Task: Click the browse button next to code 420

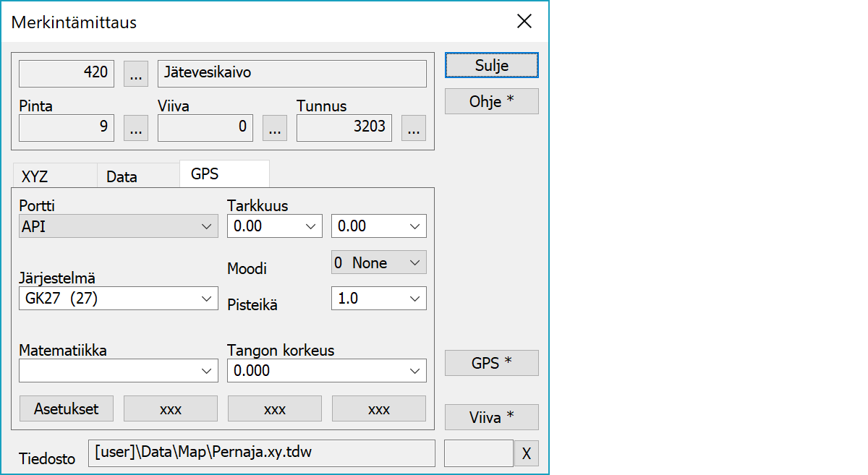Action: point(136,73)
